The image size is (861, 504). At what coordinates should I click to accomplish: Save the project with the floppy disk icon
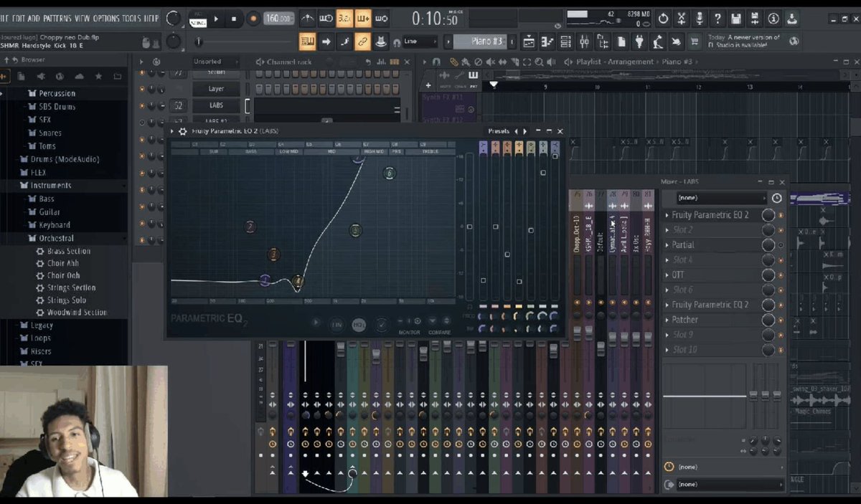(736, 19)
